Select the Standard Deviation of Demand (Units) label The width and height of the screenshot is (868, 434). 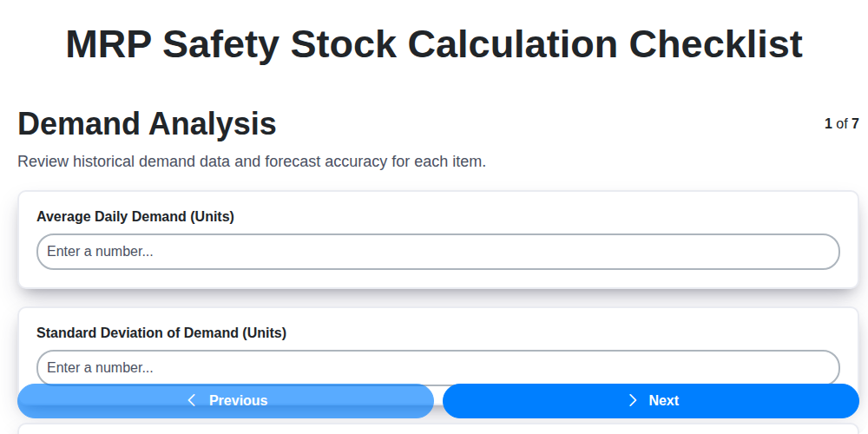(161, 332)
